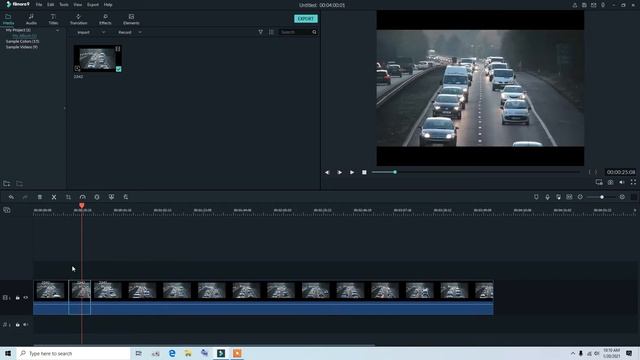Click the Import button label
The width and height of the screenshot is (640, 360).
84,32
